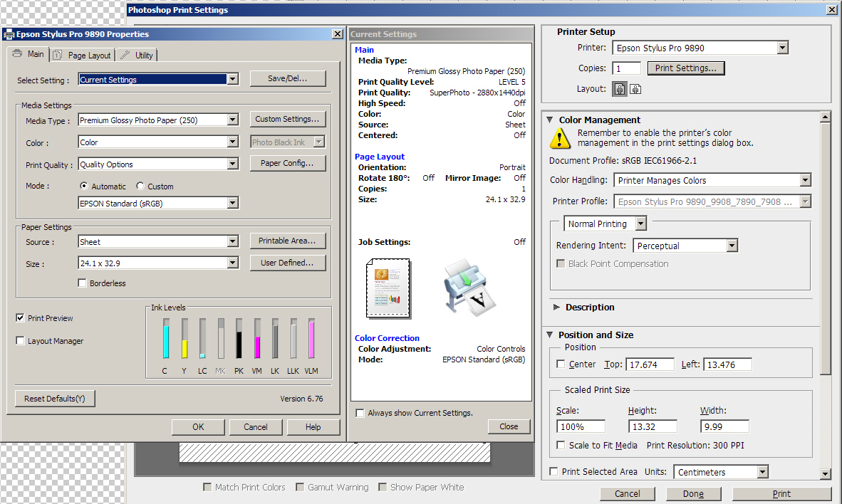Click the document preview page icon
Viewport: 842px width, 504px height.
coord(388,288)
